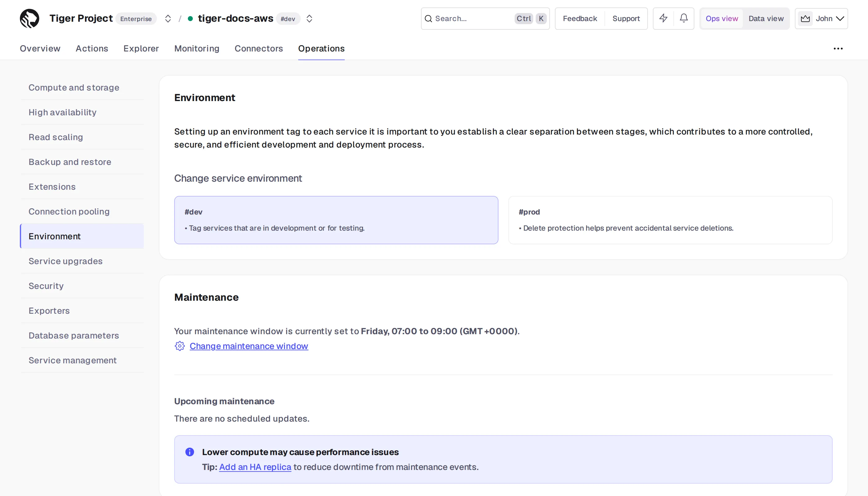Screen dimensions: 868x496
Task: Click the Support button
Action: tap(626, 18)
